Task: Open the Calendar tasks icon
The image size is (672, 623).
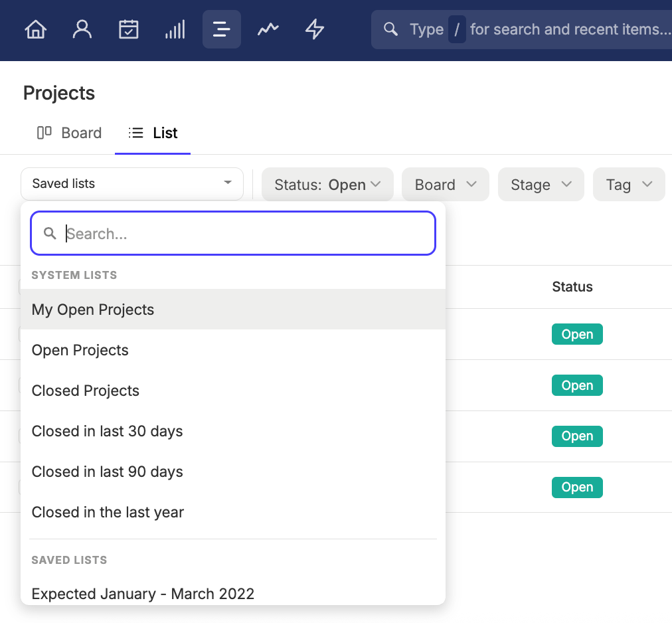Action: [x=129, y=30]
